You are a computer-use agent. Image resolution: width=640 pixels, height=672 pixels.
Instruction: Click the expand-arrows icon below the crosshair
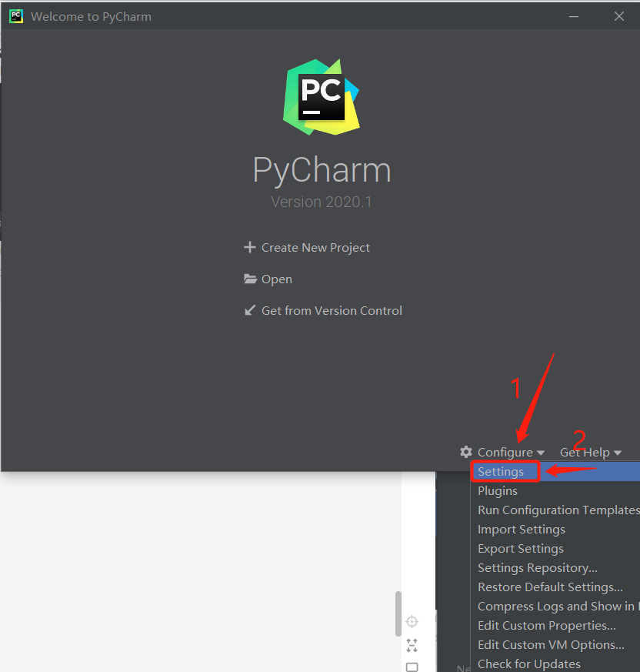[x=412, y=645]
